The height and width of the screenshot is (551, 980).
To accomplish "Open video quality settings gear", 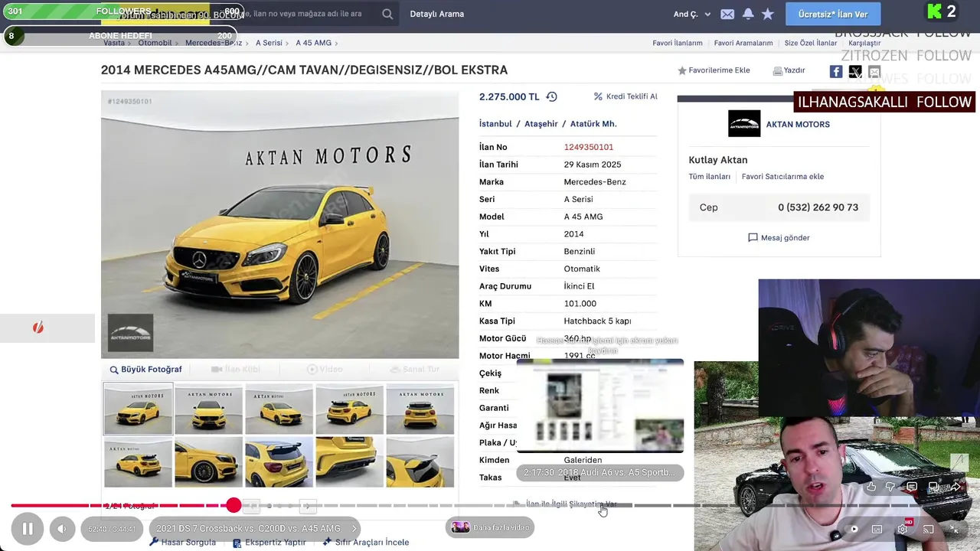I will point(903,529).
